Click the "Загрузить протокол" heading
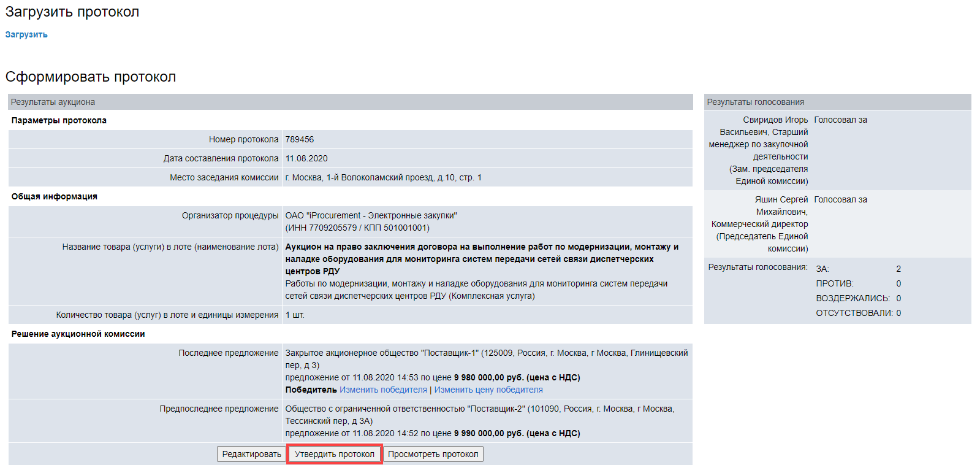The height and width of the screenshot is (473, 980). point(72,12)
